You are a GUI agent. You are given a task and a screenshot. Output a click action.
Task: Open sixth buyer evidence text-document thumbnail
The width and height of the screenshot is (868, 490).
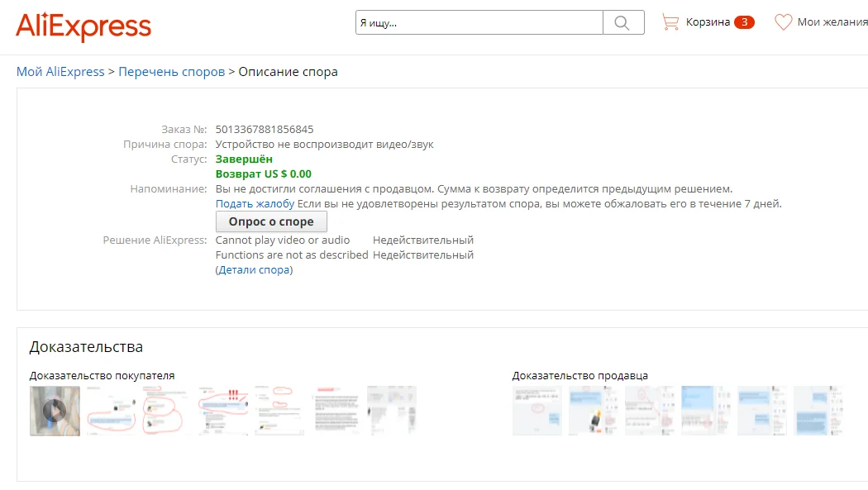pyautogui.click(x=336, y=411)
